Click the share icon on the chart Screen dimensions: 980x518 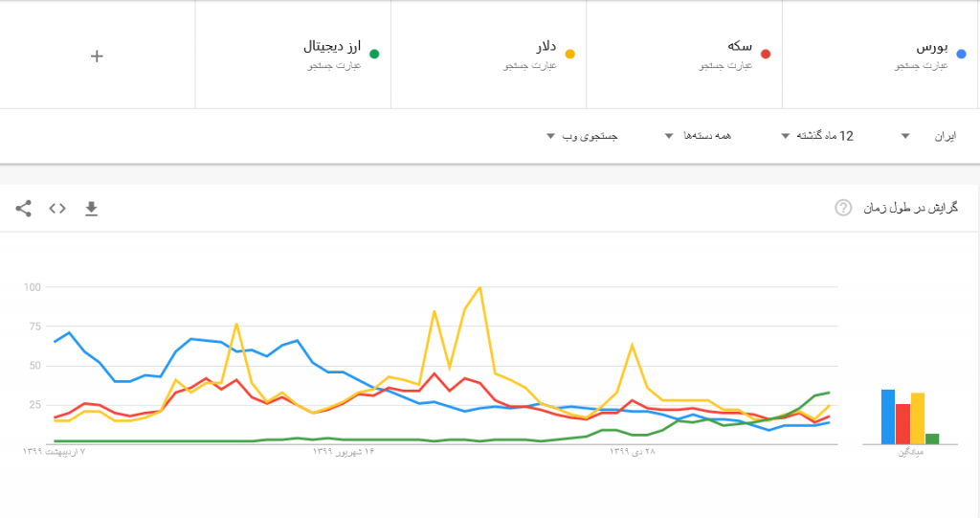coord(24,208)
